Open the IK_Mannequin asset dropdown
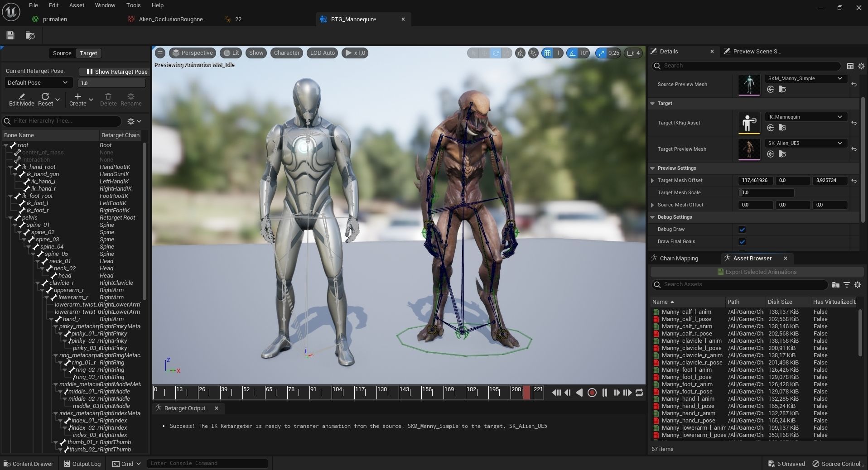 click(x=805, y=117)
